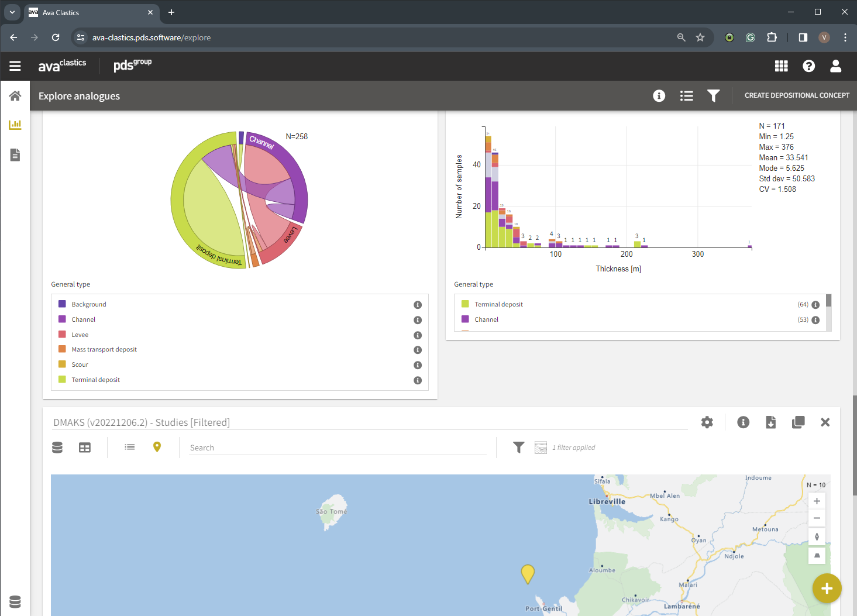Open the hamburger navigation menu
Image resolution: width=857 pixels, height=616 pixels.
(x=15, y=66)
